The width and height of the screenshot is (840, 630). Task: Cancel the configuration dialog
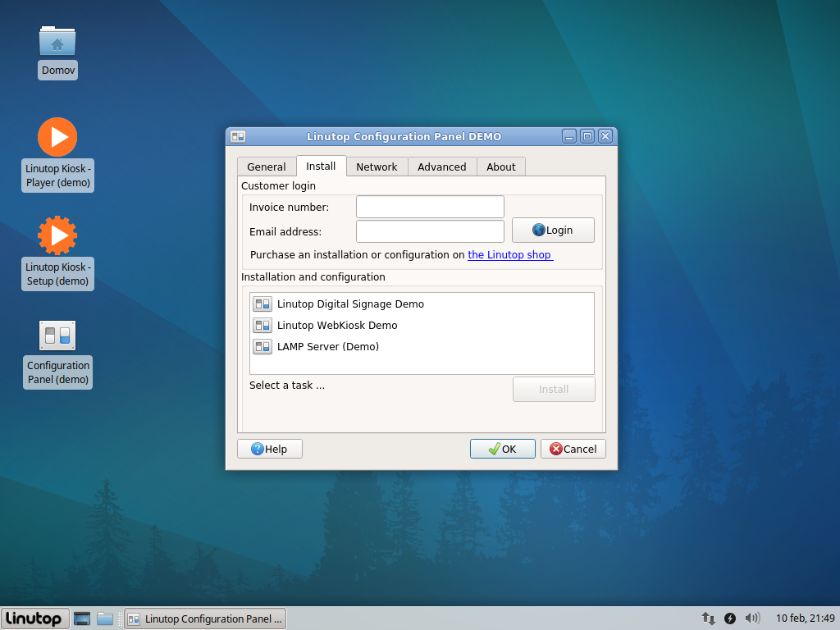tap(573, 449)
